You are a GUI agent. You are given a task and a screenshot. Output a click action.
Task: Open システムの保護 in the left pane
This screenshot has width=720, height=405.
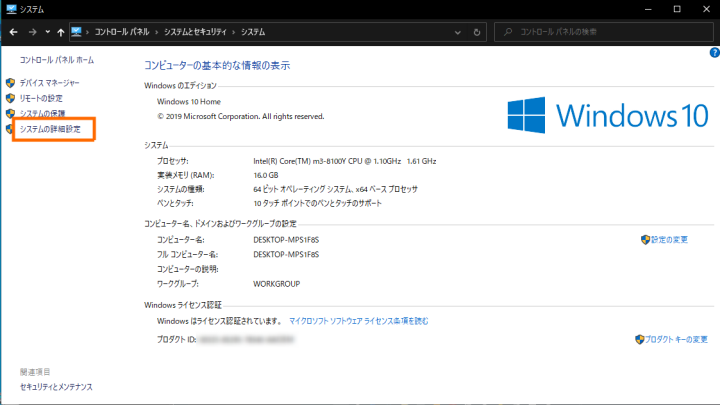(42, 114)
